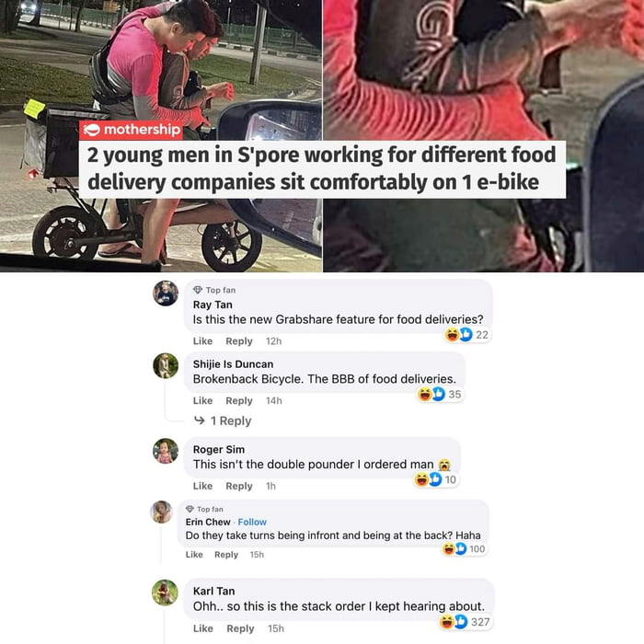The image size is (644, 644).
Task: Open Karl Tan's profile avatar
Action: pos(165,592)
